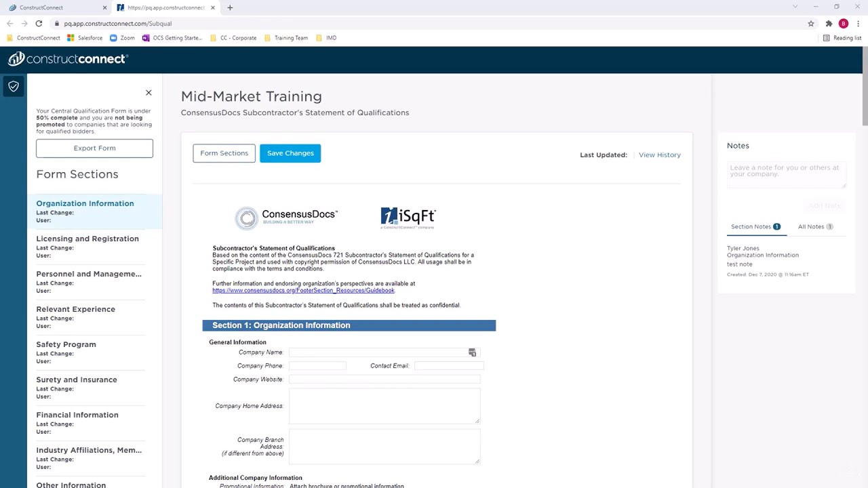
Task: Click the note text area
Action: point(787,174)
